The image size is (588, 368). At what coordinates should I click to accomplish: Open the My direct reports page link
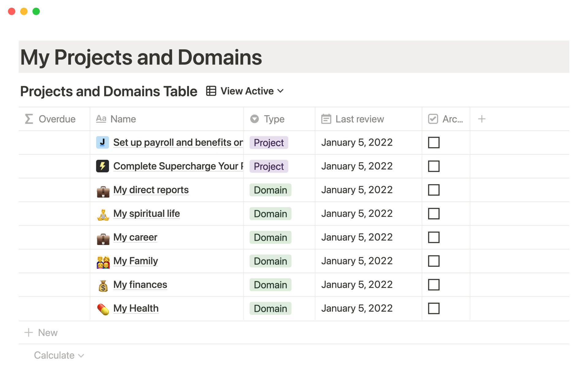tap(151, 190)
